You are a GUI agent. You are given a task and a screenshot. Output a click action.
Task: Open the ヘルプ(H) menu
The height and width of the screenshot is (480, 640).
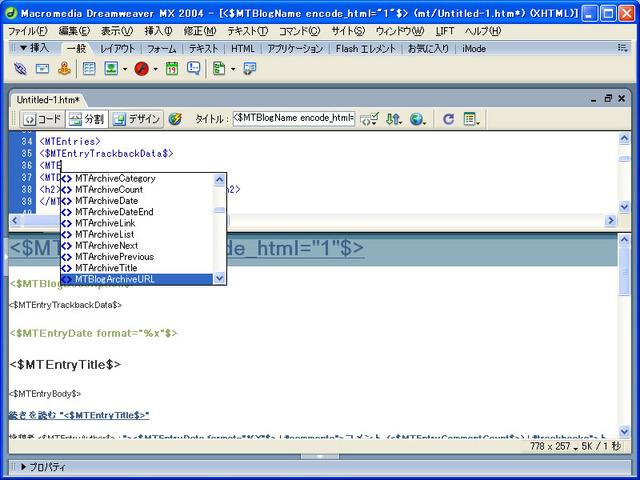(483, 31)
